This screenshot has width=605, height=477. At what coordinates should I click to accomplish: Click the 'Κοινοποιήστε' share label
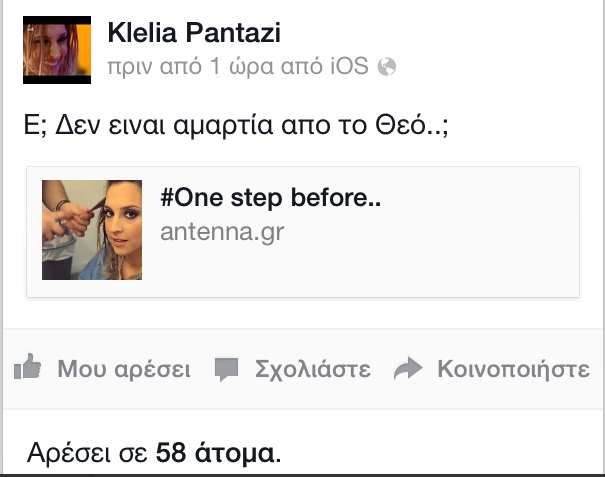point(514,369)
